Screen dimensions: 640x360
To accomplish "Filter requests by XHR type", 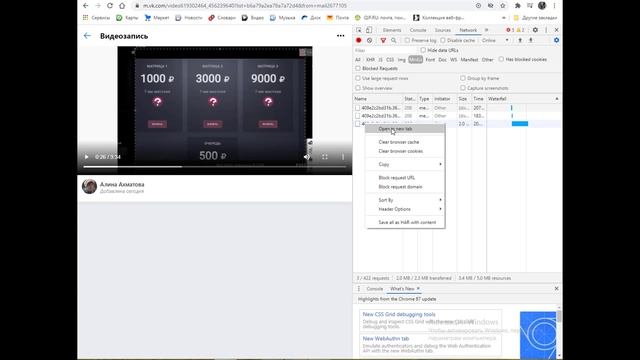I will 370,60.
